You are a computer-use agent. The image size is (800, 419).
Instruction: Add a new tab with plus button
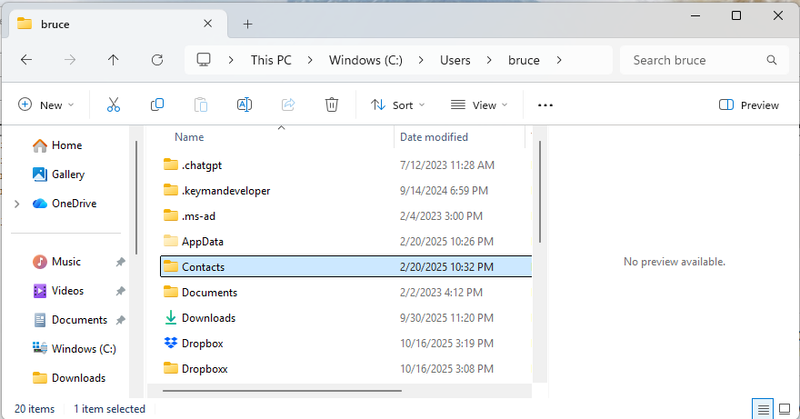click(248, 24)
